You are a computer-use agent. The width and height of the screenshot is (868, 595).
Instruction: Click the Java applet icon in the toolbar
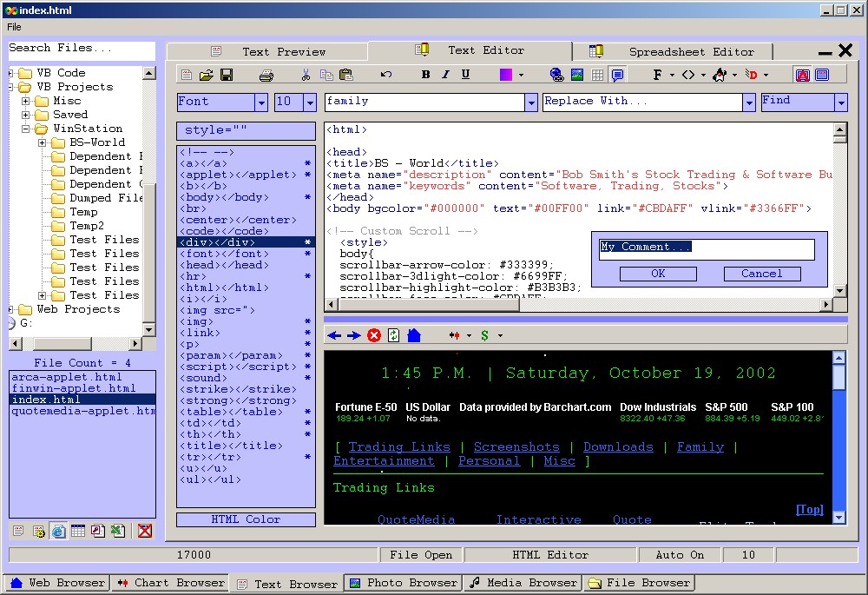coord(720,75)
